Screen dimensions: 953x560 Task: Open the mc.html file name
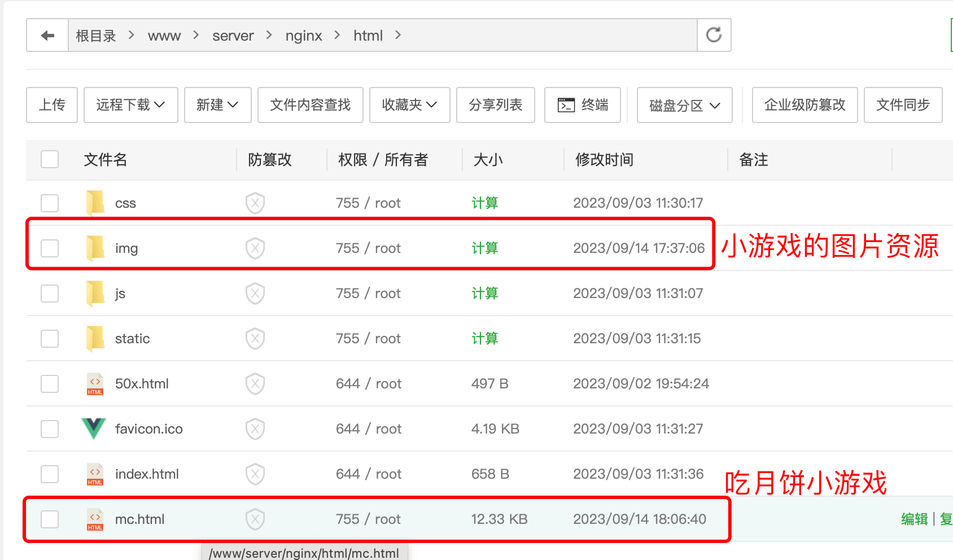tap(140, 519)
